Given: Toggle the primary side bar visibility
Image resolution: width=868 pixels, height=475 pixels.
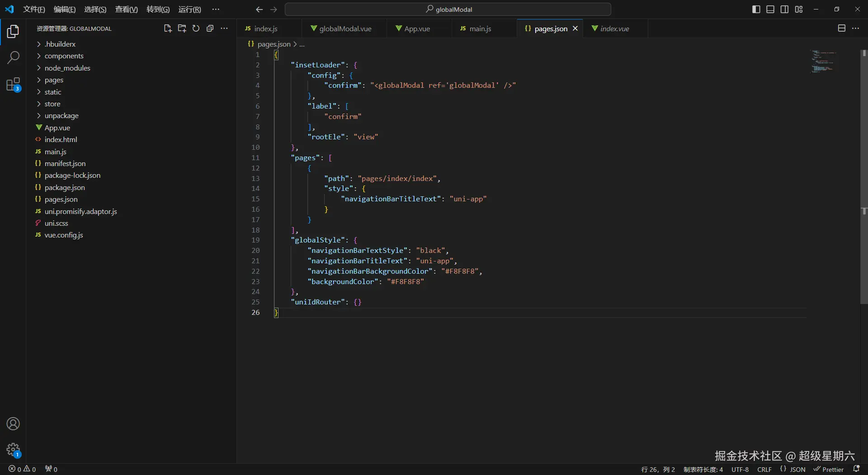Looking at the screenshot, I should click(756, 9).
